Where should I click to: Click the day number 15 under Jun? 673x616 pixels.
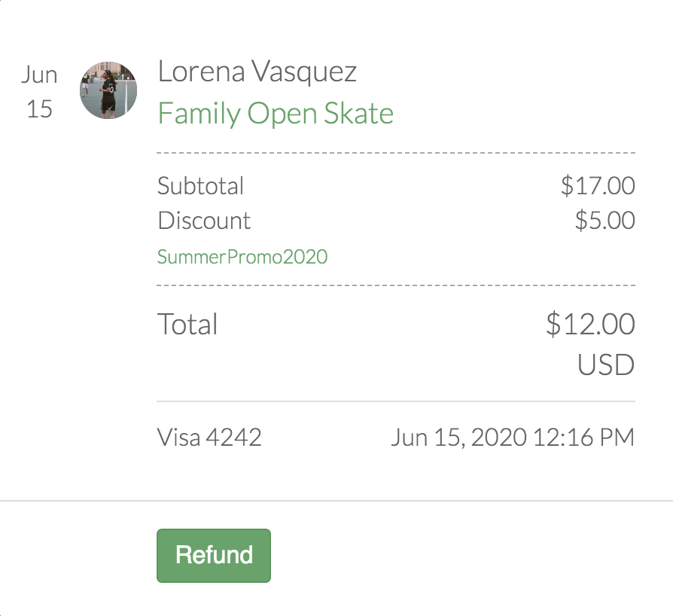(39, 109)
